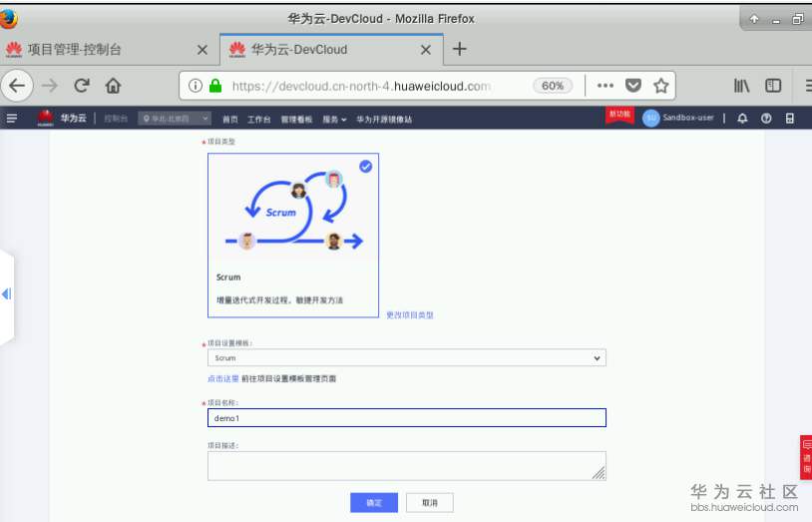Click the browser forward arrow
This screenshot has width=812, height=522.
[50, 86]
